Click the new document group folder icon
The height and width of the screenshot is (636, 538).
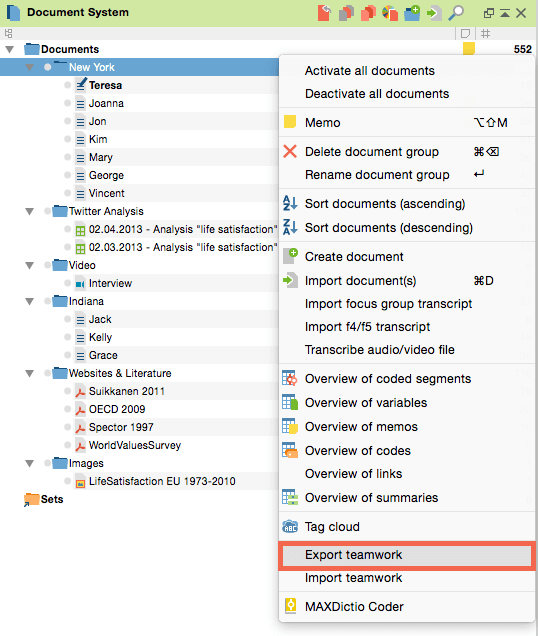[x=412, y=13]
